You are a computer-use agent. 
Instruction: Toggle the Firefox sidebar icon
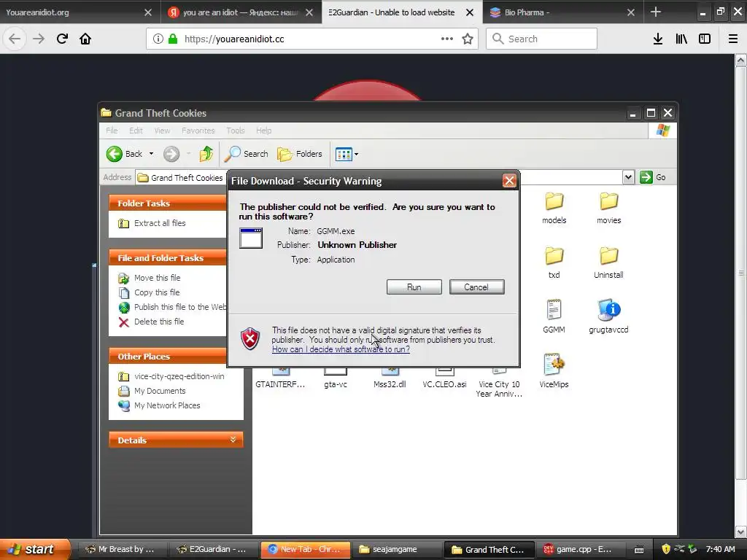click(x=705, y=39)
